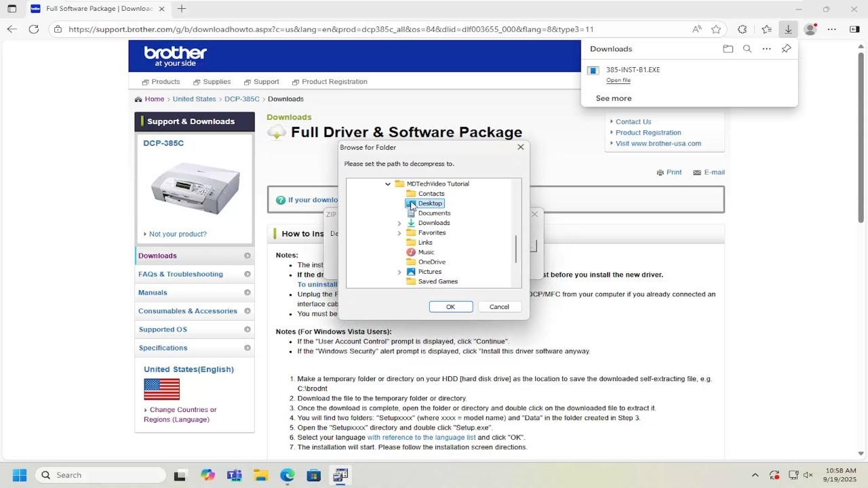
Task: Click the volume muted tray icon
Action: click(x=808, y=475)
